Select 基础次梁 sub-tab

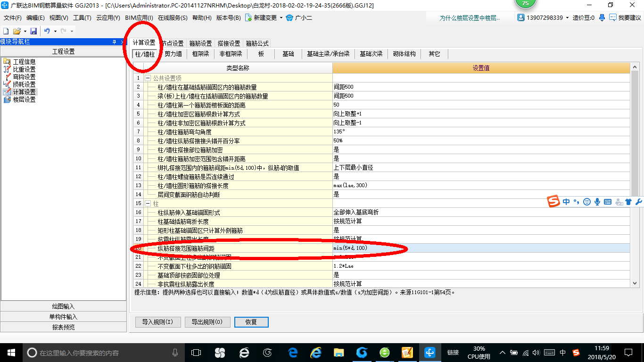point(371,54)
